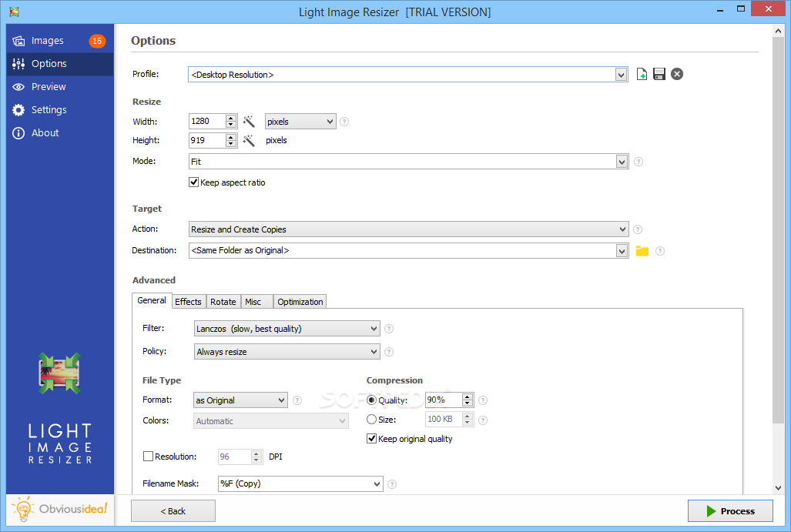Click the Obviousidea lightbulb logo
This screenshot has height=532, width=791.
coord(23,510)
